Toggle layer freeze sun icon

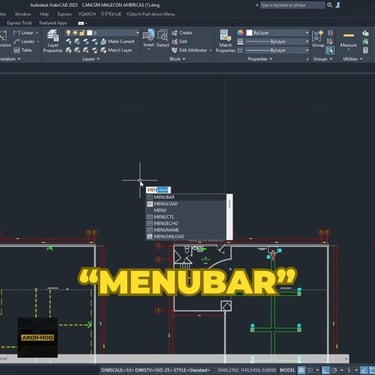pos(75,33)
